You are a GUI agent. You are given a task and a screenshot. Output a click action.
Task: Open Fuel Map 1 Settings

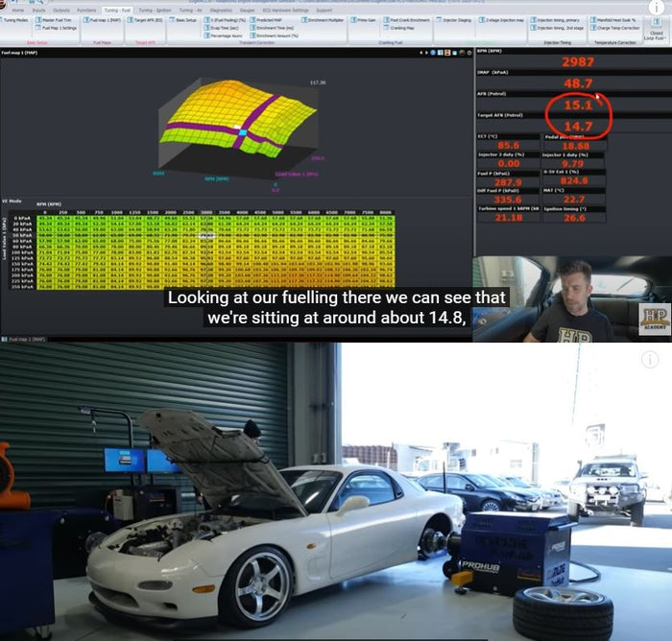click(56, 28)
